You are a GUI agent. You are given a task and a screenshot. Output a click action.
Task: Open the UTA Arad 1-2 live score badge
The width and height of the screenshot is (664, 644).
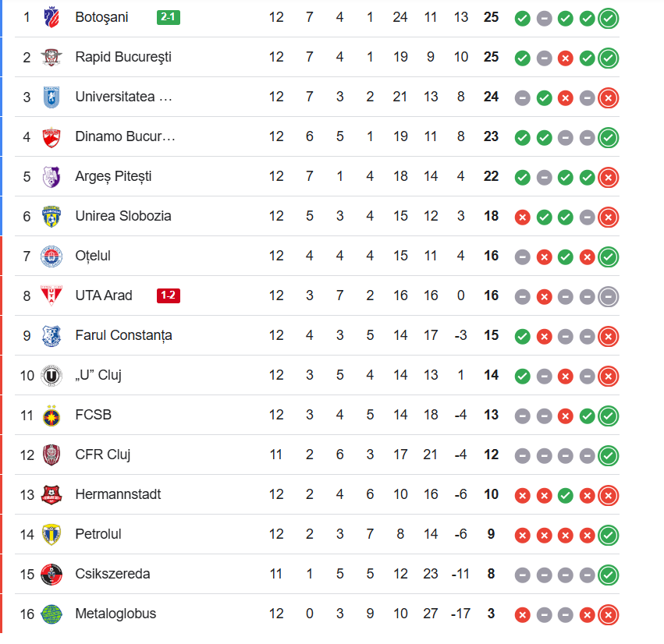click(169, 295)
